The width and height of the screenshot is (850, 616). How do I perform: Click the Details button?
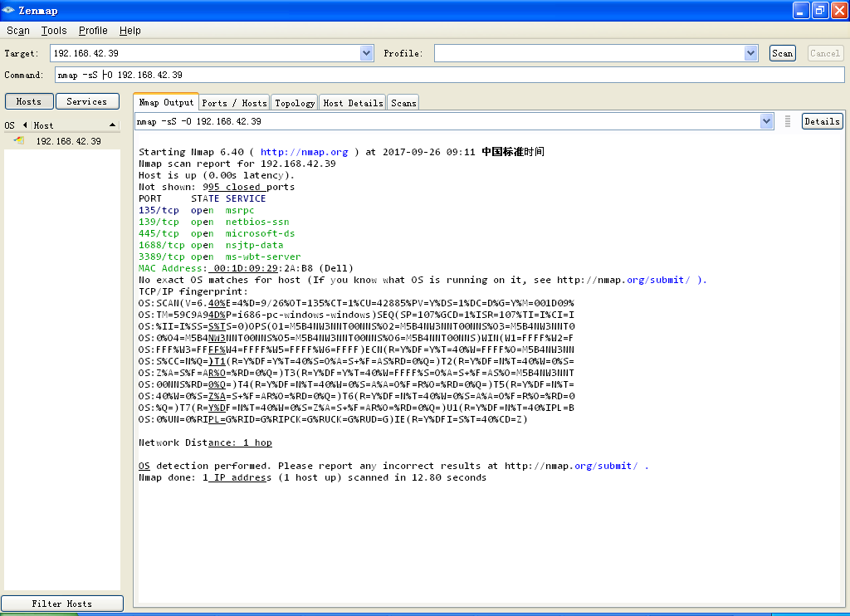click(x=822, y=121)
